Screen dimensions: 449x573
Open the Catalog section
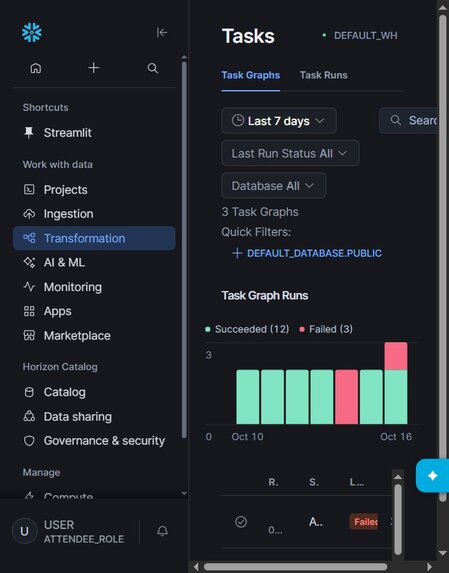click(94, 392)
